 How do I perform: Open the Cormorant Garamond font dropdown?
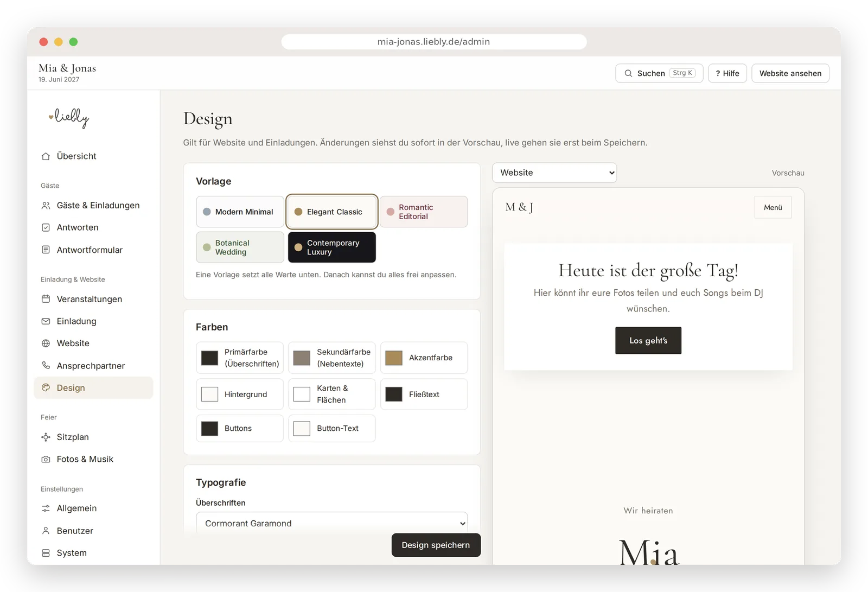(332, 523)
